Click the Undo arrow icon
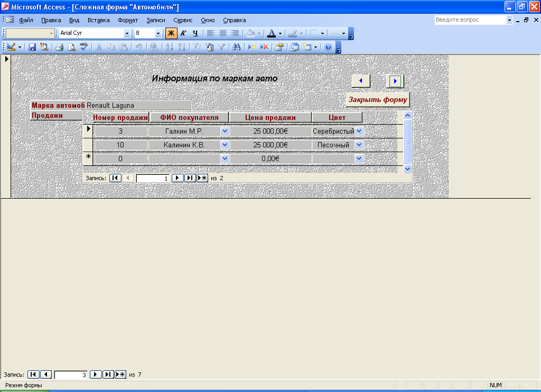Screen dimensions: 541x392 tap(139, 47)
